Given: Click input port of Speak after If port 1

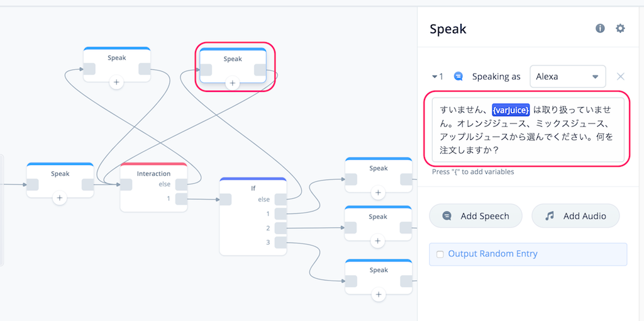Looking at the screenshot, I should click(351, 179).
